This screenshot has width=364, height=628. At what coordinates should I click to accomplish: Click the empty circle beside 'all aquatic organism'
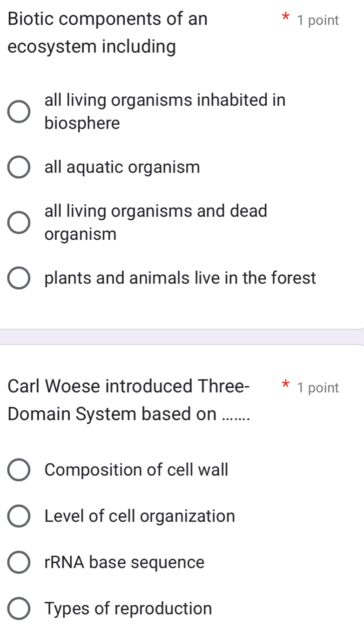click(19, 167)
